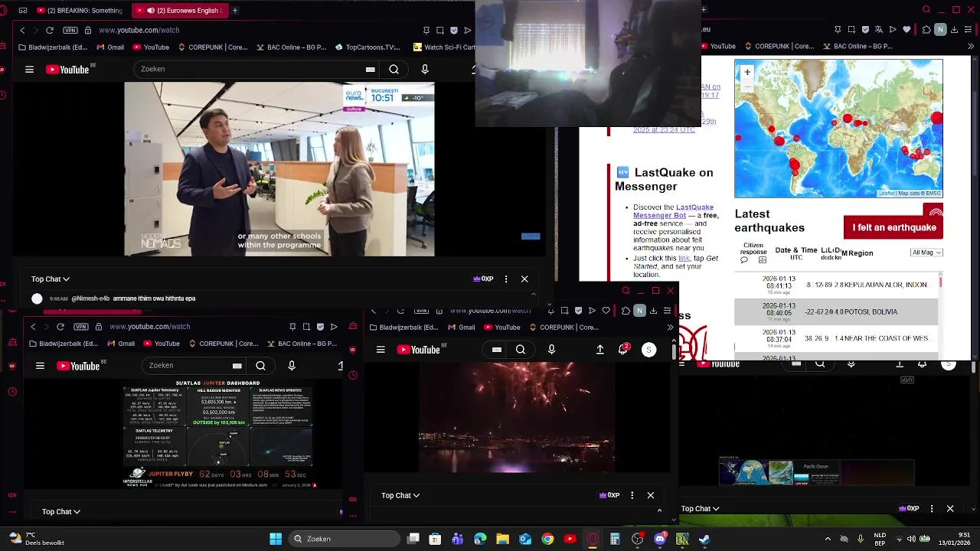Take a snapshot in Euronews window toolbar

[x=440, y=30]
